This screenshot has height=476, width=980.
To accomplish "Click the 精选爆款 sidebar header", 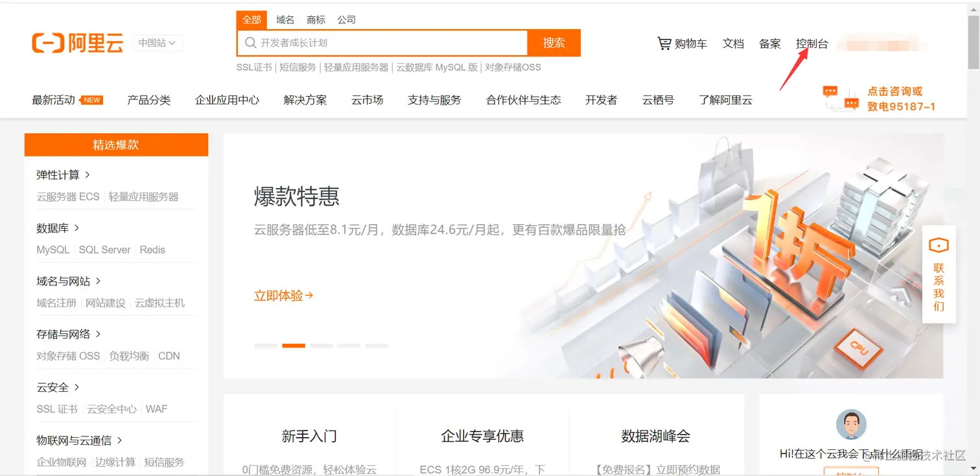I will [x=116, y=145].
